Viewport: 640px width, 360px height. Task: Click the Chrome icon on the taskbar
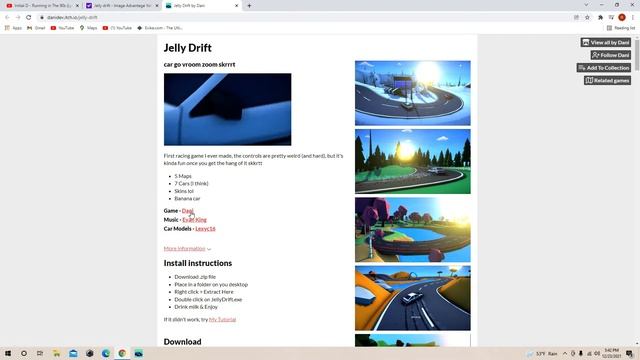[122, 353]
